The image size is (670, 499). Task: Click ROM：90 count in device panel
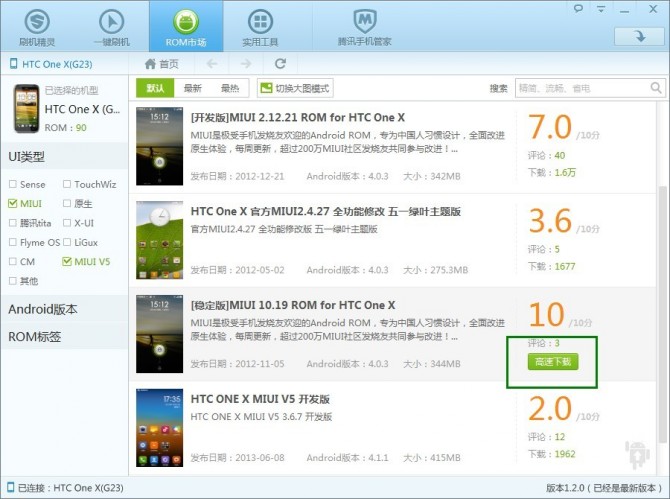click(x=65, y=128)
